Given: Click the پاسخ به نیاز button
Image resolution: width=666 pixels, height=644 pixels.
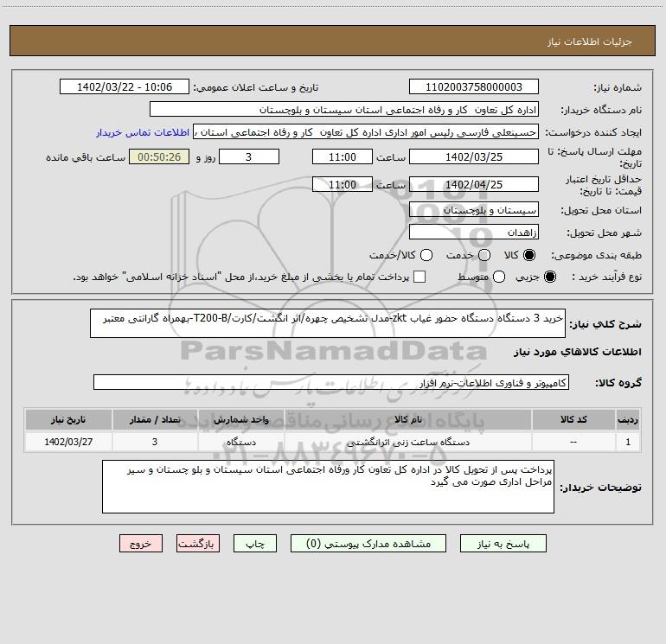Looking at the screenshot, I should (503, 544).
